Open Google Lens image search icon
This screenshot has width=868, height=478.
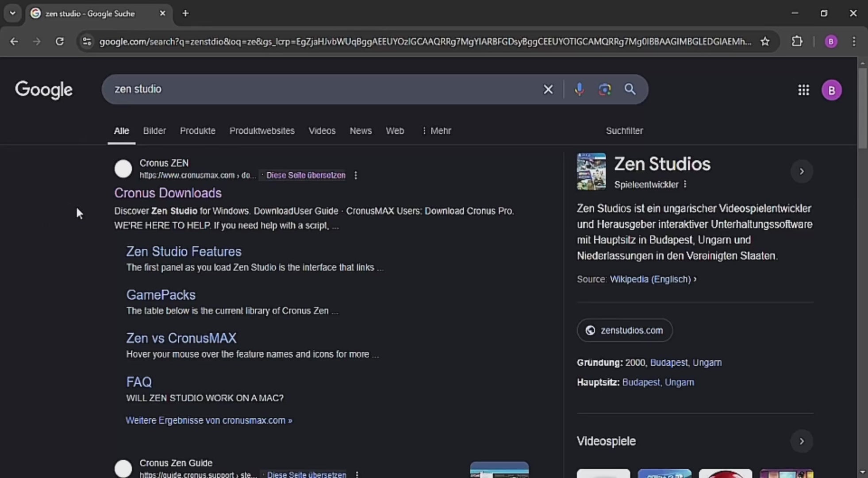click(605, 89)
